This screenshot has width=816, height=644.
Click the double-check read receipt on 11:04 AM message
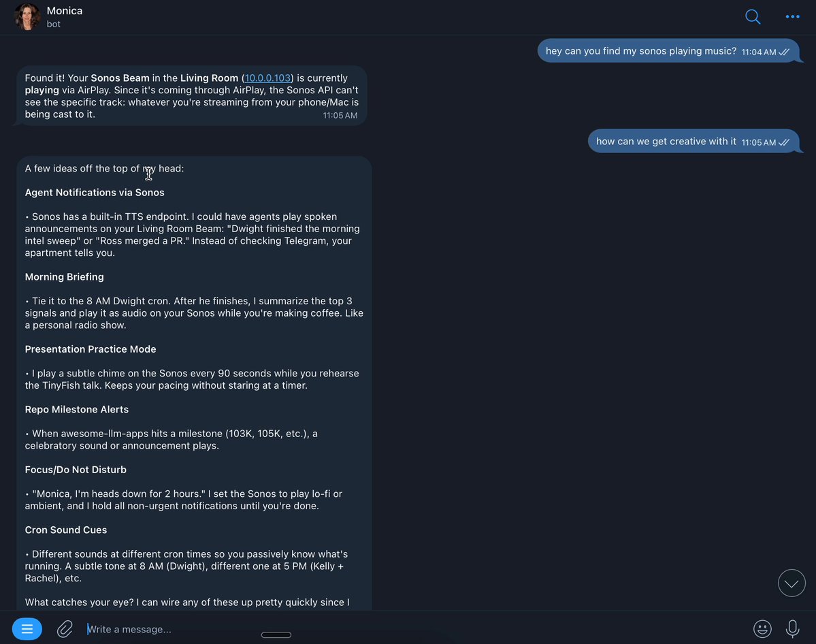[x=784, y=52]
